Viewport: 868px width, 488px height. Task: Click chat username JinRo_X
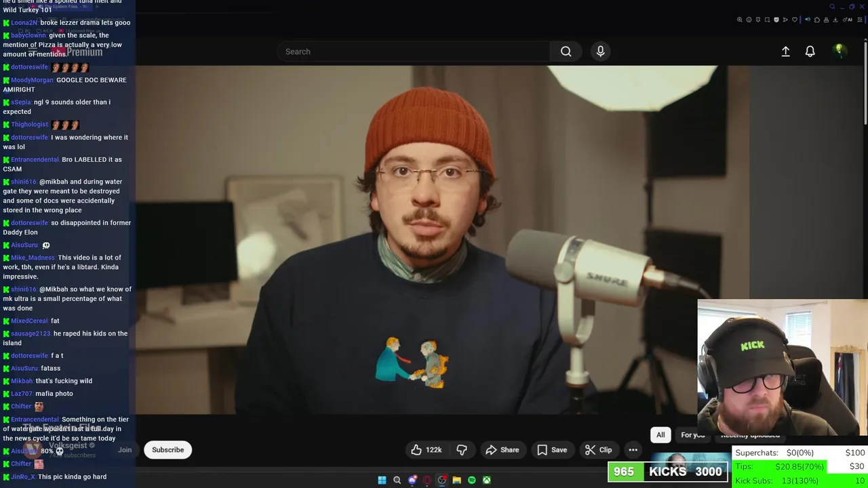(x=23, y=477)
